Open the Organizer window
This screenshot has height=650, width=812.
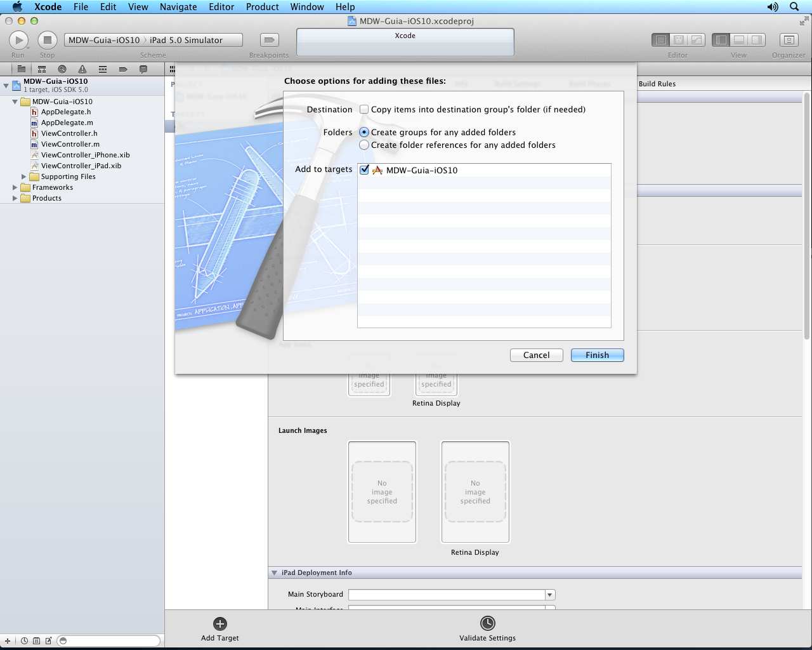pyautogui.click(x=789, y=40)
